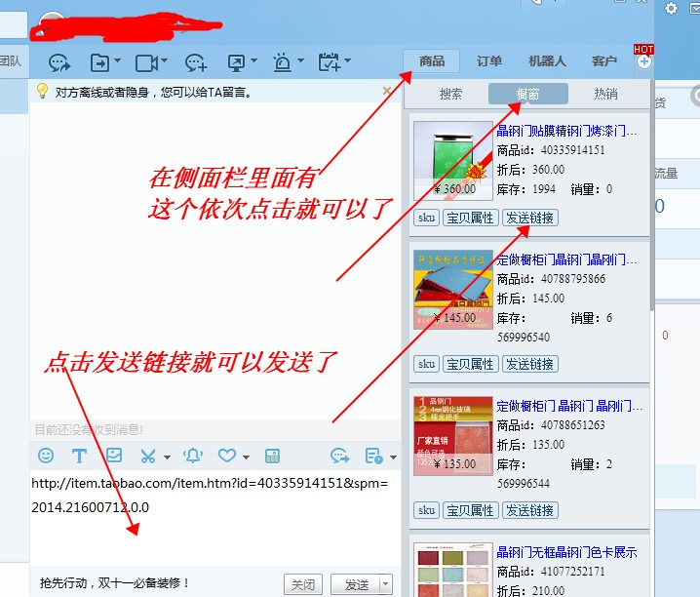Screen dimensions: 700x597
Task: Click the add chat bubble plus icon
Action: 196,63
